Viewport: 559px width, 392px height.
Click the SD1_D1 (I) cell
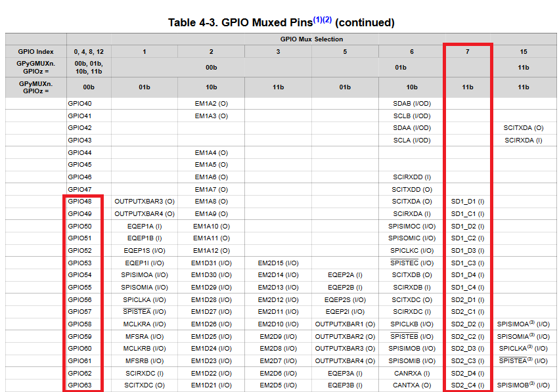[468, 202]
